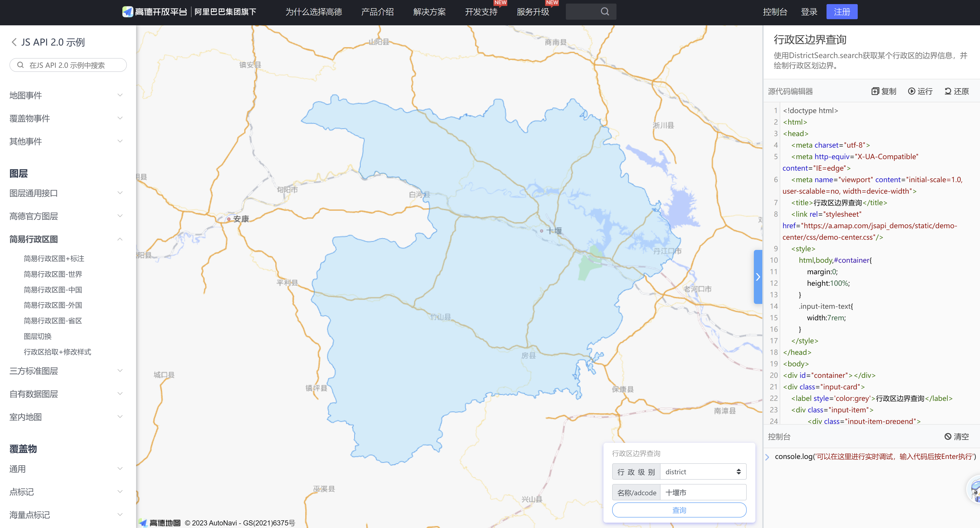Screen dimensions: 980x528
Task: Reset code using the 还原 icon
Action: 948,91
